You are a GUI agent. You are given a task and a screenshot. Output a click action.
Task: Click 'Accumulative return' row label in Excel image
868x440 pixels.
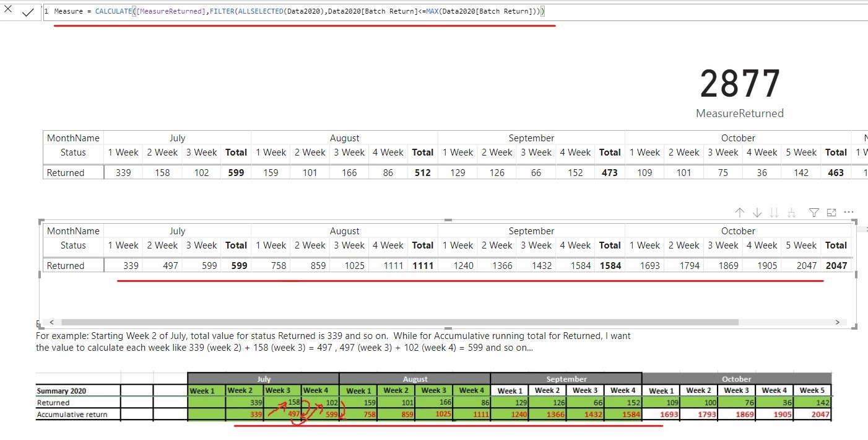[72, 415]
